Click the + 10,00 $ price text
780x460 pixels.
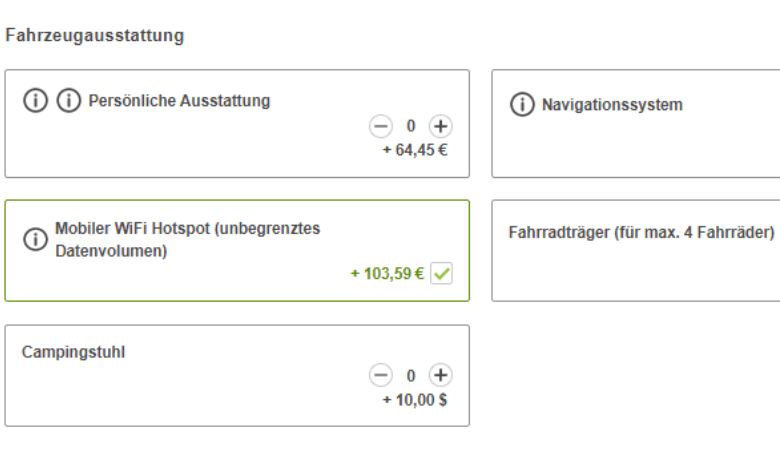point(415,400)
